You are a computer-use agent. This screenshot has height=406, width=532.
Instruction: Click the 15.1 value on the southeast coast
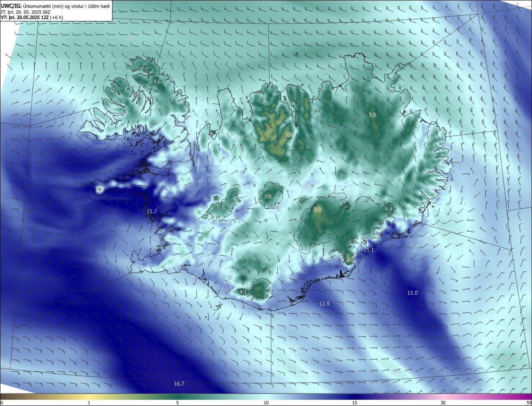click(369, 250)
